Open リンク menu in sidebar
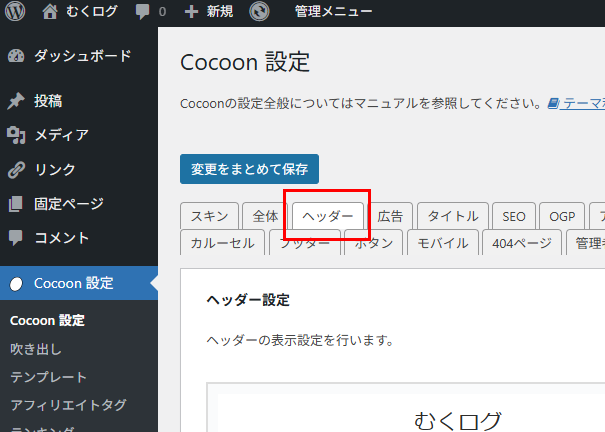The image size is (605, 432). click(x=55, y=170)
